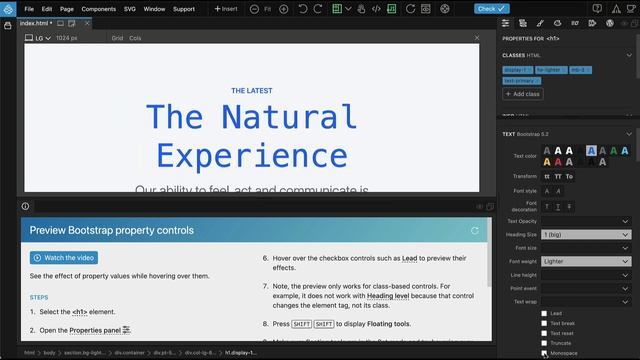640x360 pixels.
Task: Open the help chat bubble icon
Action: point(597,9)
